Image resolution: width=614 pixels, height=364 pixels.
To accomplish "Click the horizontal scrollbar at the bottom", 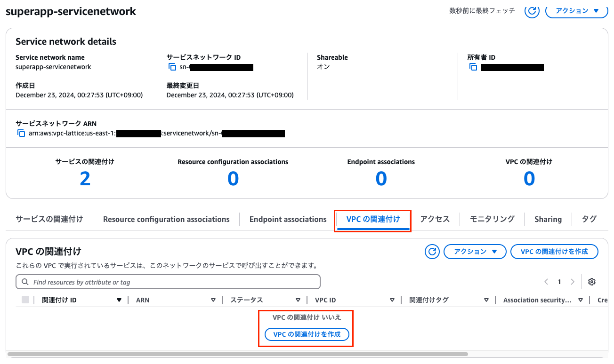I will [238, 354].
